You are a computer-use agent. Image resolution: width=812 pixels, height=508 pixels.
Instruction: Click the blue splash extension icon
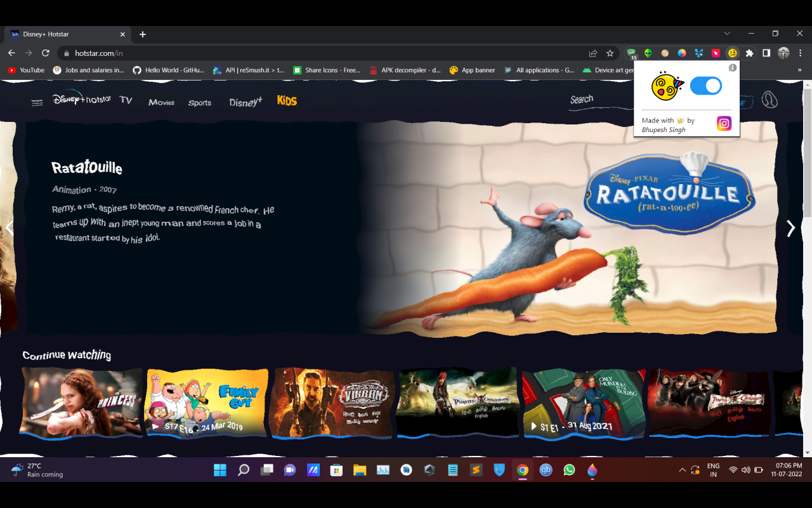coord(698,53)
